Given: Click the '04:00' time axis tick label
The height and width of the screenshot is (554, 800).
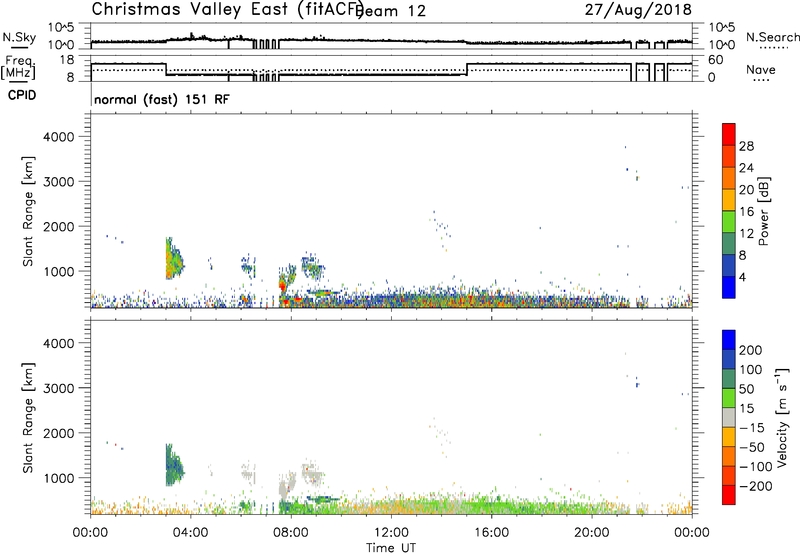Looking at the screenshot, I should coord(191,533).
